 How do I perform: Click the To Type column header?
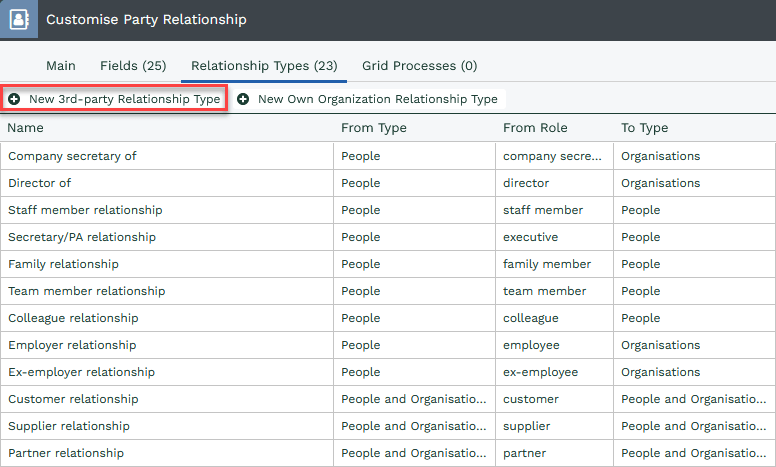(x=644, y=128)
